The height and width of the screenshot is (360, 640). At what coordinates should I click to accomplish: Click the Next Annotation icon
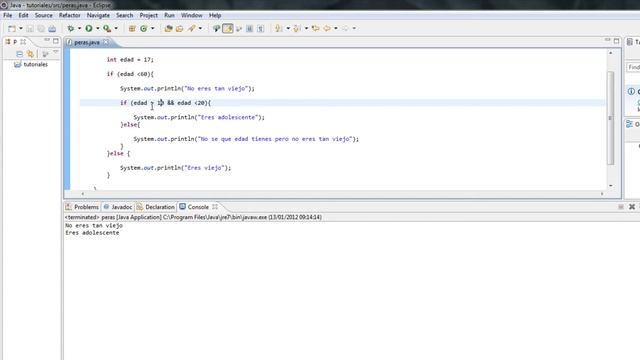point(279,29)
